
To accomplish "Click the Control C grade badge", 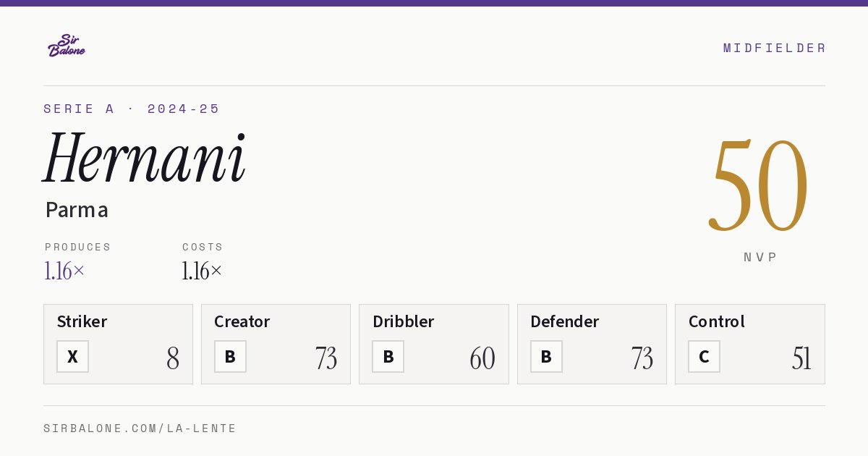I will pyautogui.click(x=704, y=357).
